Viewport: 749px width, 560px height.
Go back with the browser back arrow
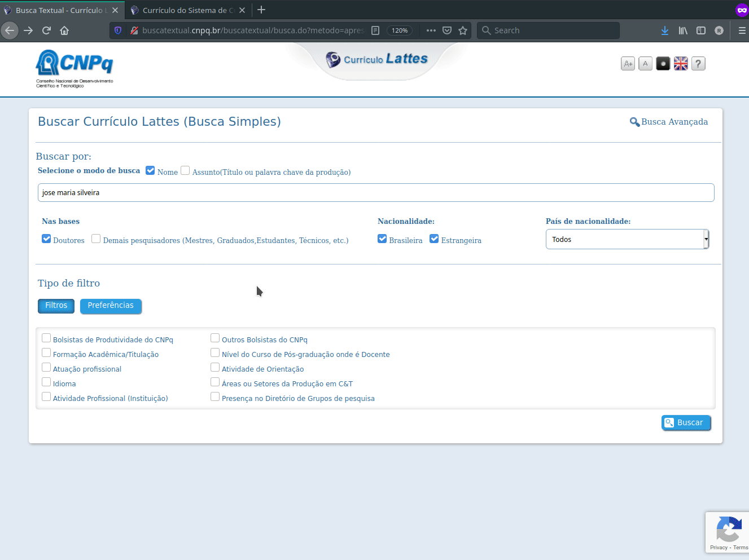[x=10, y=30]
